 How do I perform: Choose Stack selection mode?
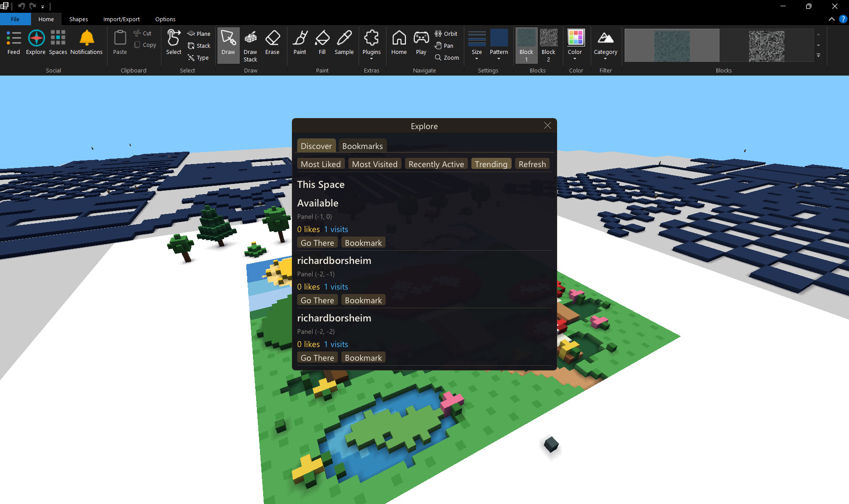coord(199,46)
